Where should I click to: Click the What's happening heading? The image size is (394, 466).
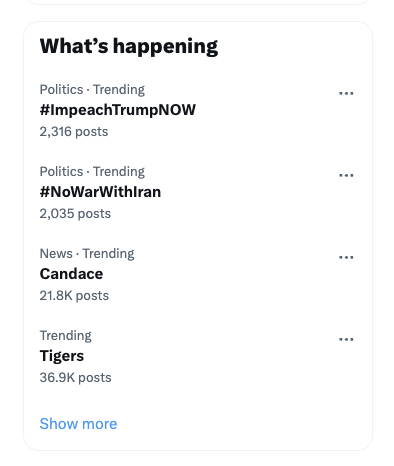[129, 46]
